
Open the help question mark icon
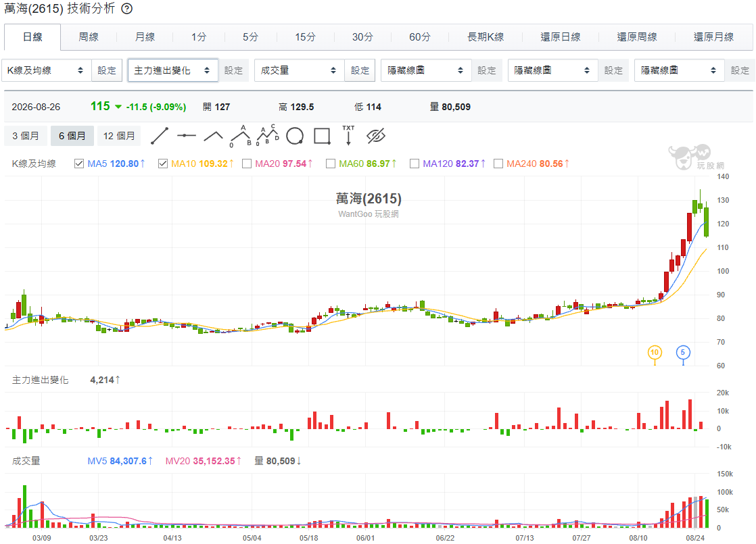[127, 9]
